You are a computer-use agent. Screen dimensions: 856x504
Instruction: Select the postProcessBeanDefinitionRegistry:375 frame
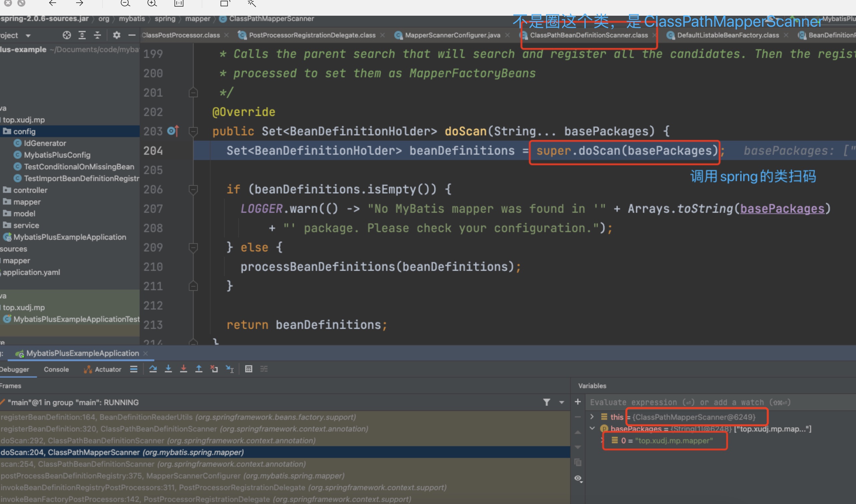click(x=285, y=476)
